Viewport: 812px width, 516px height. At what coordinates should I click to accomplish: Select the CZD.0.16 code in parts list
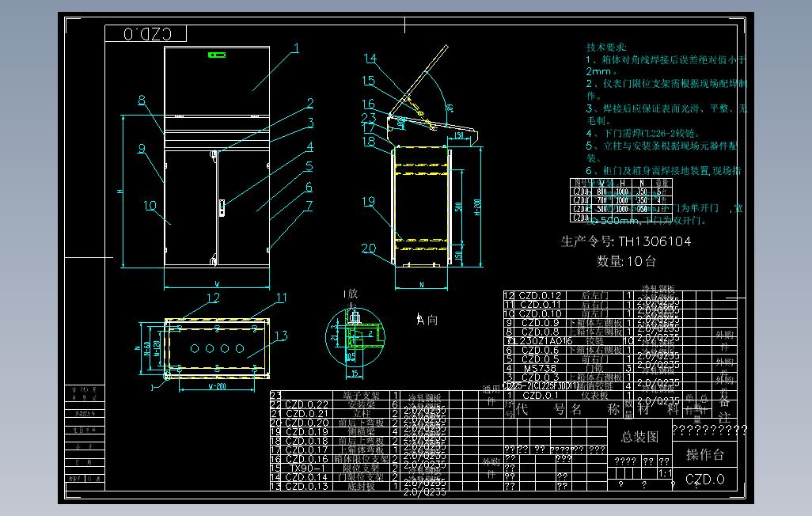coord(306,459)
